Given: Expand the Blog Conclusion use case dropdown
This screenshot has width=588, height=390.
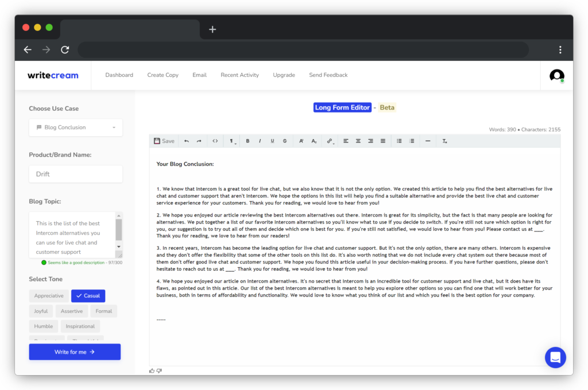Looking at the screenshot, I should 76,128.
